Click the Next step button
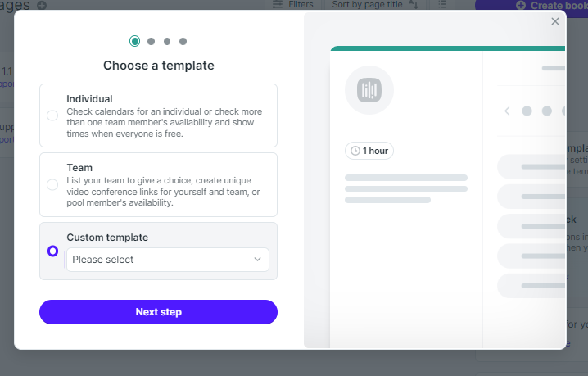The width and height of the screenshot is (588, 376). (x=158, y=312)
